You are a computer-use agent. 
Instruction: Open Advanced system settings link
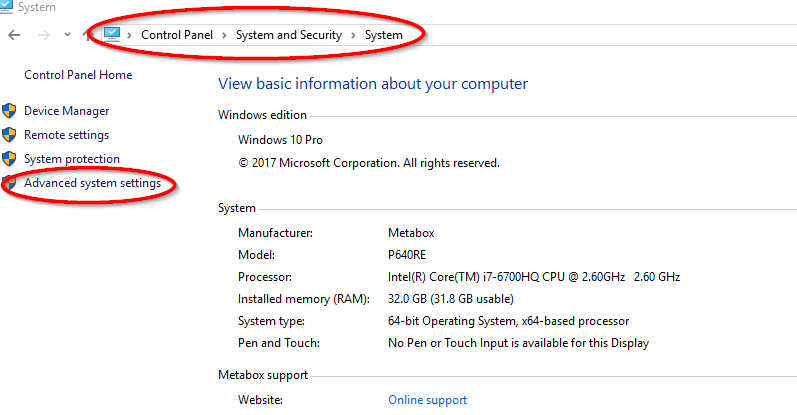click(93, 183)
